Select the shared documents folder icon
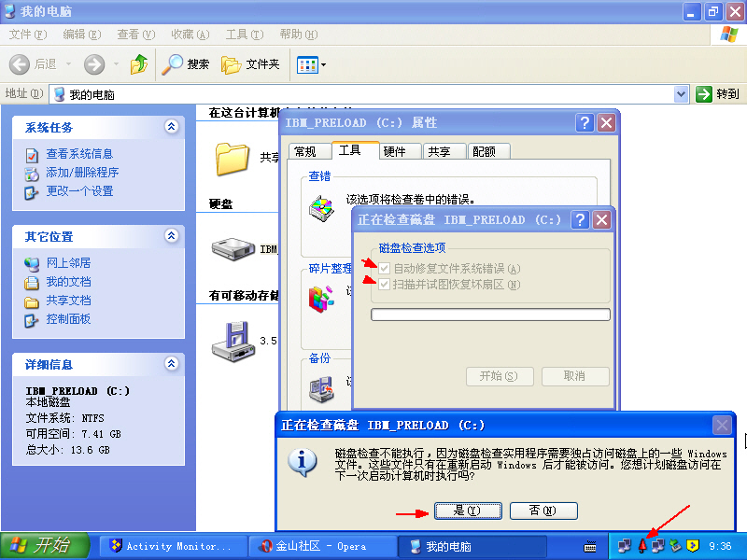The width and height of the screenshot is (747, 560). tap(232, 159)
